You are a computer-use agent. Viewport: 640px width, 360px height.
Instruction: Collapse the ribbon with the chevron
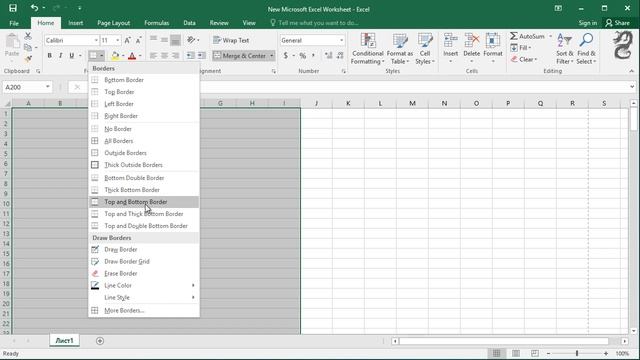pos(631,71)
